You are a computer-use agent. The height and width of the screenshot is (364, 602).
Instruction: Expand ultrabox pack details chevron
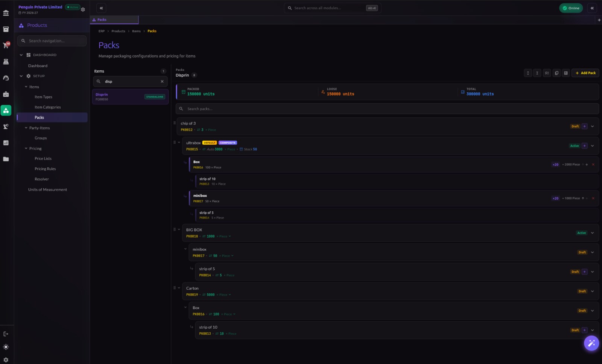pos(593,146)
